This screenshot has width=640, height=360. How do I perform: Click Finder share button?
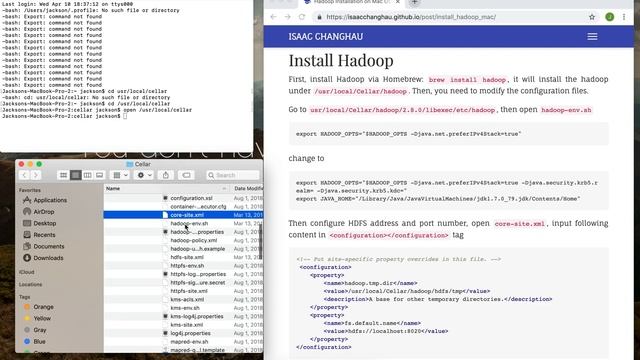click(x=166, y=175)
